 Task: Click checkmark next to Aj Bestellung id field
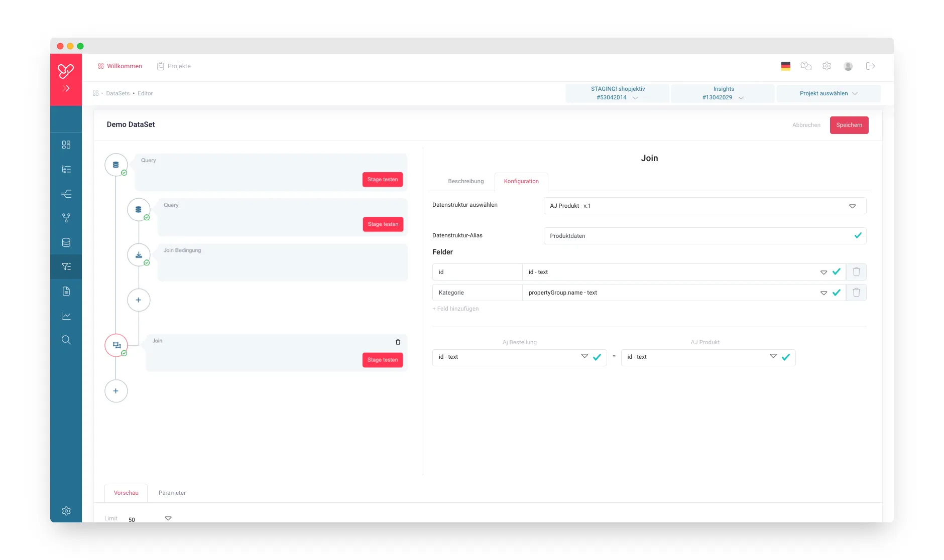pyautogui.click(x=597, y=357)
